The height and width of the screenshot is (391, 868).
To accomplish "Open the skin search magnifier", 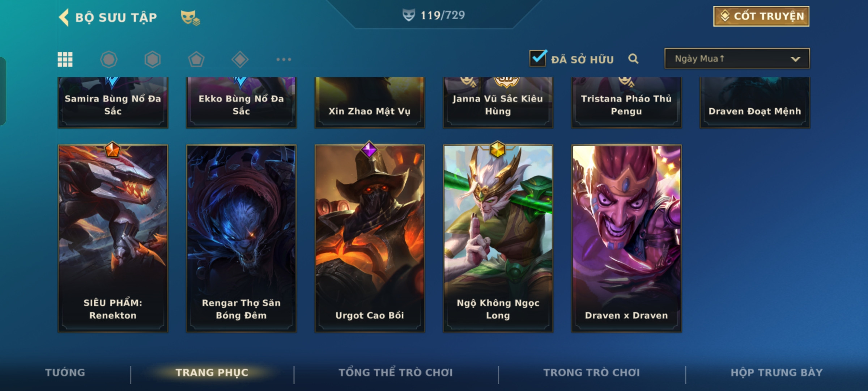I will click(633, 59).
